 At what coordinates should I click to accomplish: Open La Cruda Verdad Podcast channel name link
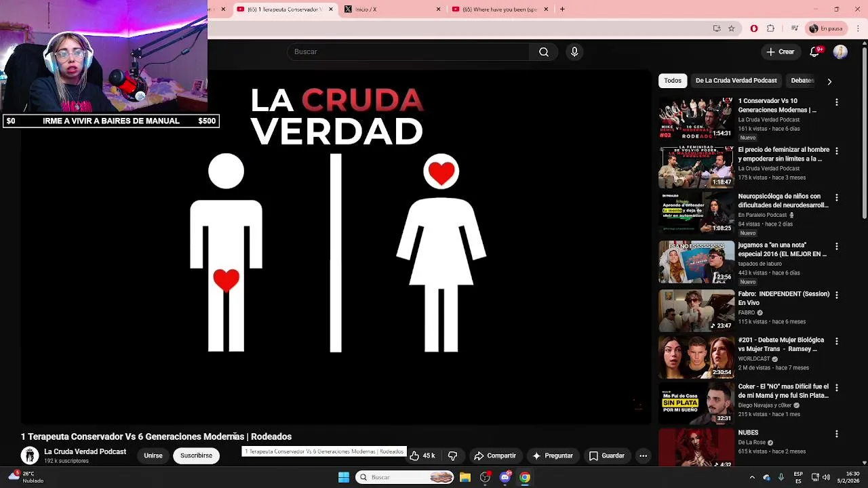[x=85, y=451]
